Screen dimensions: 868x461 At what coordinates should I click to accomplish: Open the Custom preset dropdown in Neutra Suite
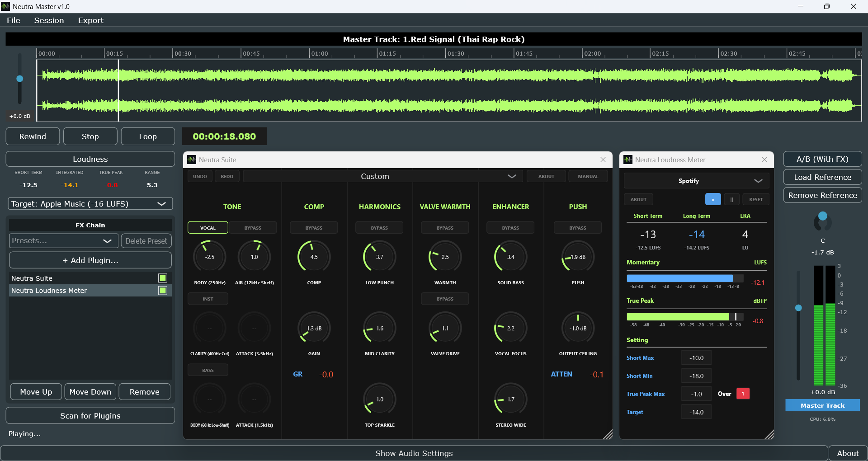(383, 176)
